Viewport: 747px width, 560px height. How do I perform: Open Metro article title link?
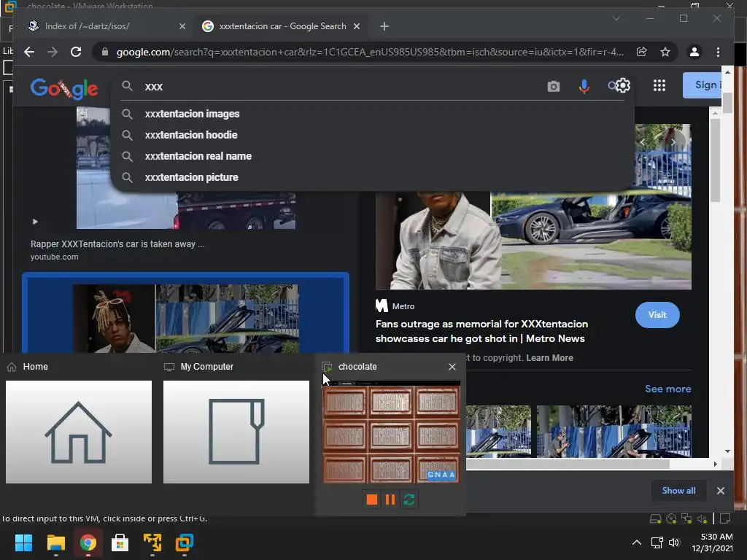481,331
